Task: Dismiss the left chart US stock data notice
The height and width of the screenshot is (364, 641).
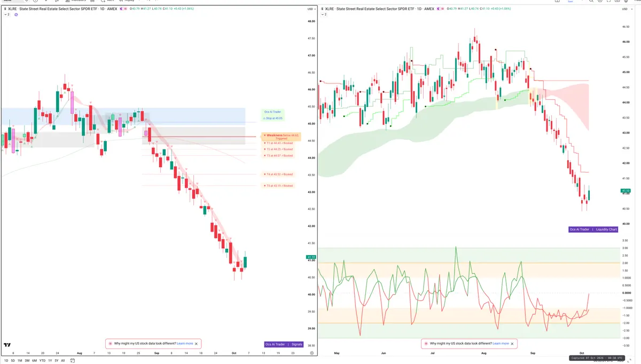Action: [197, 344]
